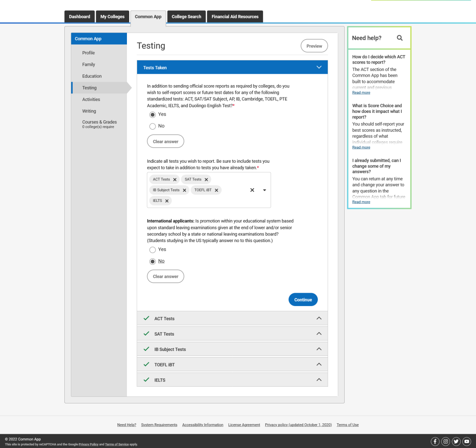Open Accessibility Information footer link
Viewport: 476px width, 448px height.
point(202,425)
